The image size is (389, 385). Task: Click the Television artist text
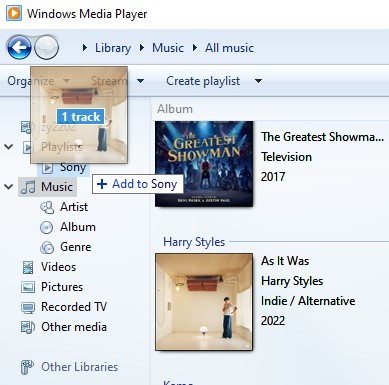pyautogui.click(x=286, y=157)
